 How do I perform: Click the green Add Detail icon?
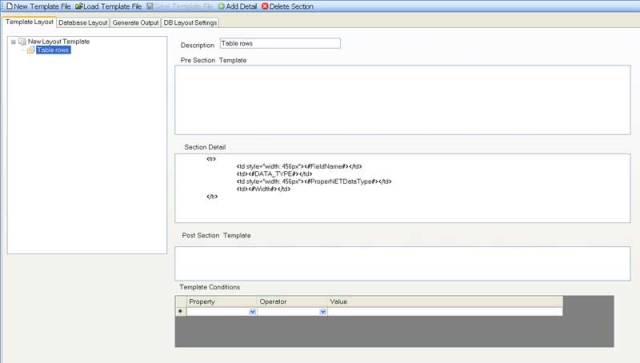click(221, 6)
